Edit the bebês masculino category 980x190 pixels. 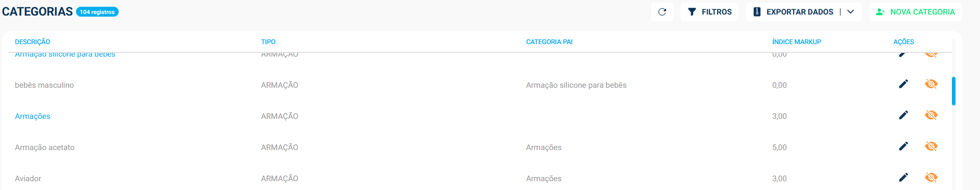[903, 84]
